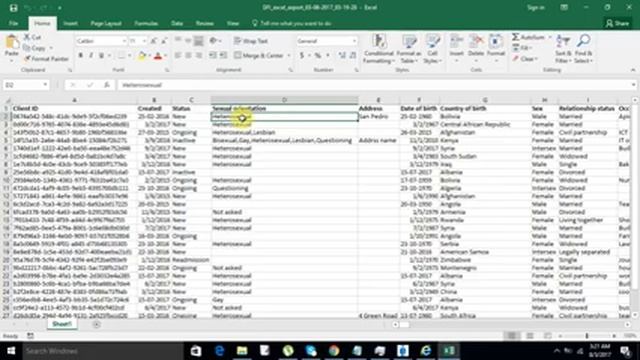This screenshot has width=640, height=360.
Task: Click the Windows Start button
Action: point(11,351)
